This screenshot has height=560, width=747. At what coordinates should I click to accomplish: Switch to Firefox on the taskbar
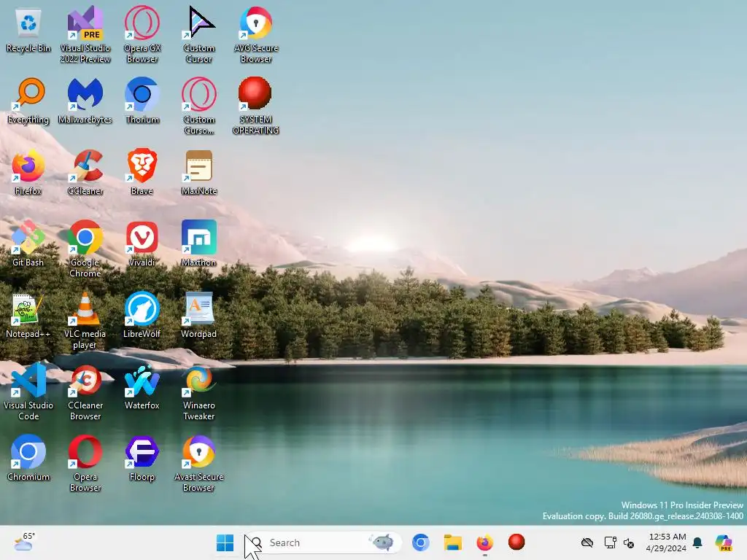[484, 542]
